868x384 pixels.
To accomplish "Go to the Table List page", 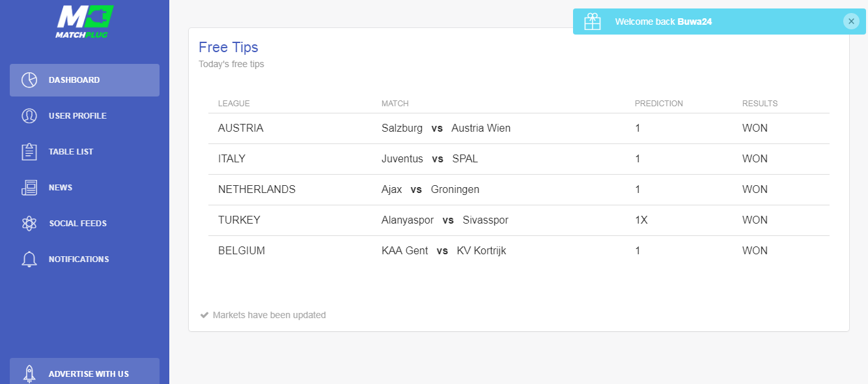I will coord(85,152).
